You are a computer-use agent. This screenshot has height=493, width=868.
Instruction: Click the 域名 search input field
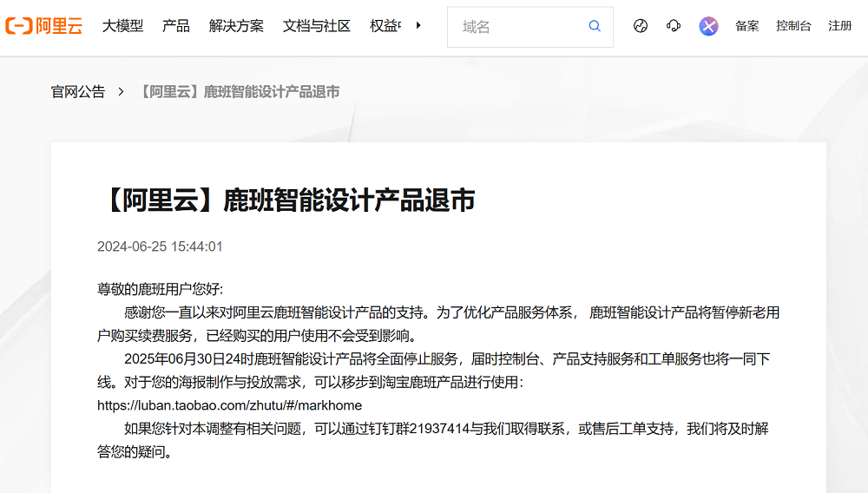[521, 27]
